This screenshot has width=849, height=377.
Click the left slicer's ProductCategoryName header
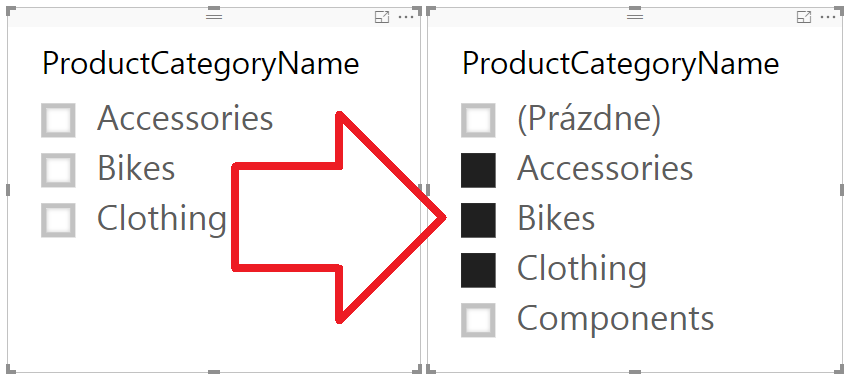point(201,64)
